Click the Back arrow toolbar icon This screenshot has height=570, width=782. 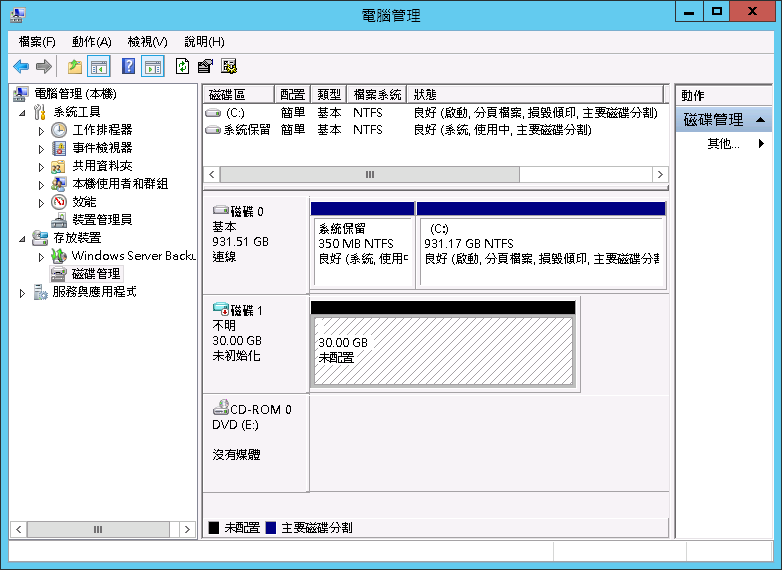[20, 67]
